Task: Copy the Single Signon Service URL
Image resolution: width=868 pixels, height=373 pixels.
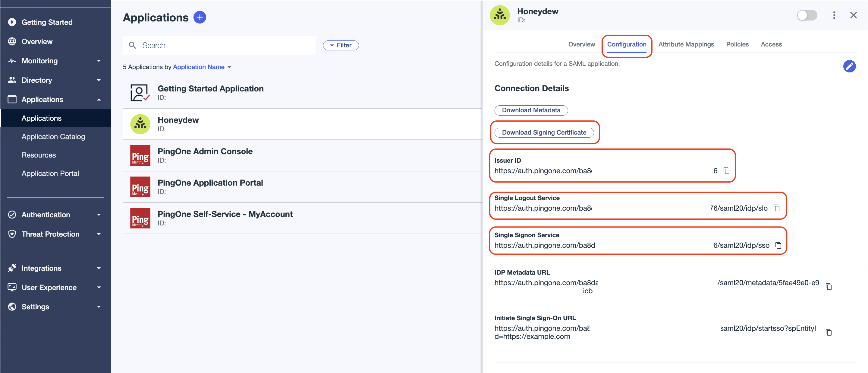Action: pyautogui.click(x=778, y=246)
